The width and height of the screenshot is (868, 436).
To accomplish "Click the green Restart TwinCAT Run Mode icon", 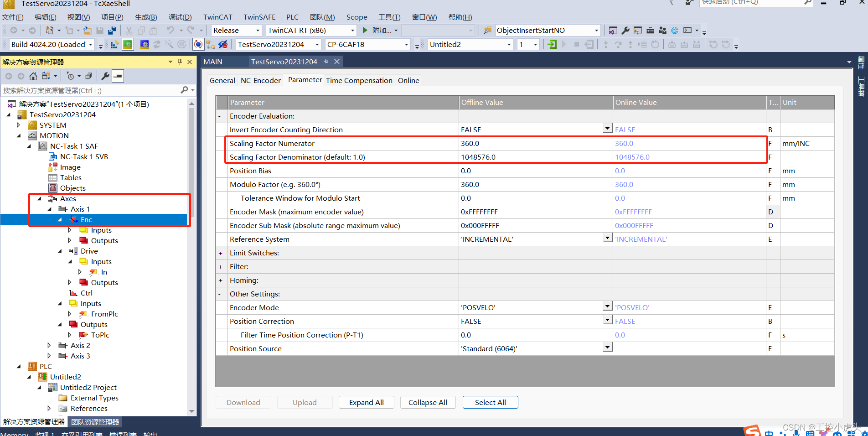I will coord(128,44).
